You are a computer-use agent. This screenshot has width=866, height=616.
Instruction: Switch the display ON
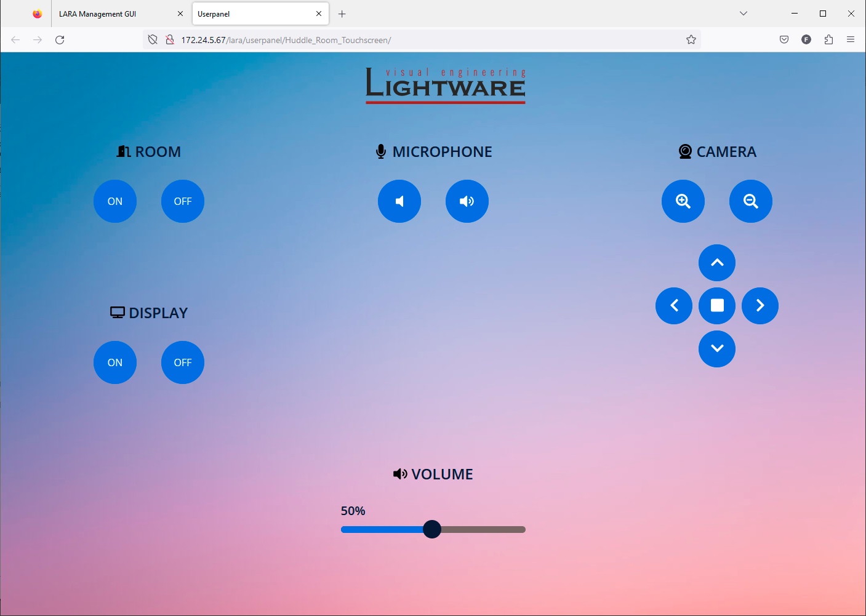tap(115, 362)
